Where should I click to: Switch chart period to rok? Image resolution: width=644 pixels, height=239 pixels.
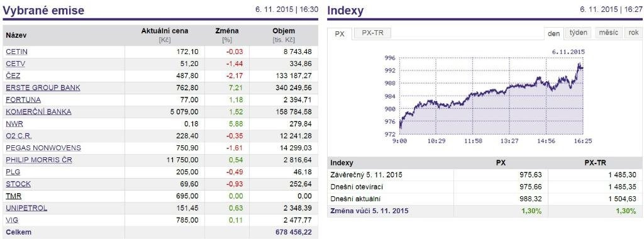point(633,33)
